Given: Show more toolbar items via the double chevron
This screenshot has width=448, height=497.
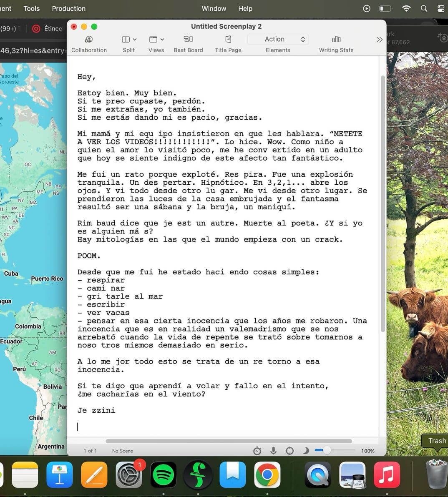Looking at the screenshot, I should click(379, 40).
